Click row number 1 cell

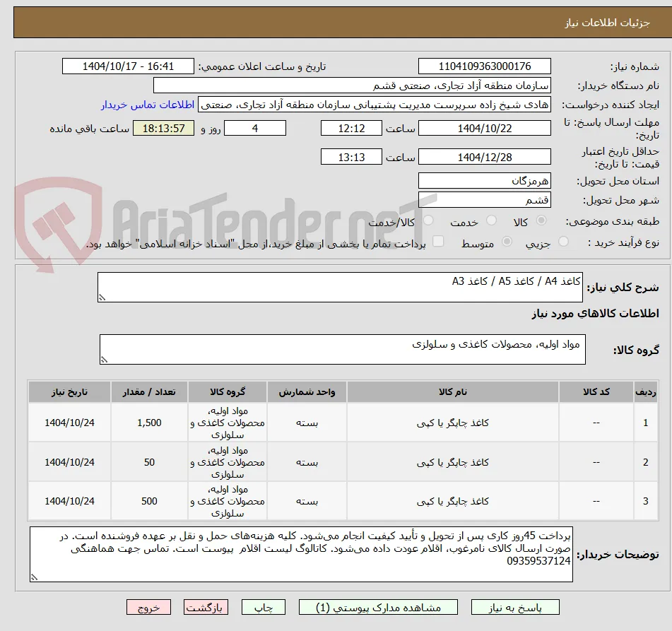pyautogui.click(x=645, y=423)
